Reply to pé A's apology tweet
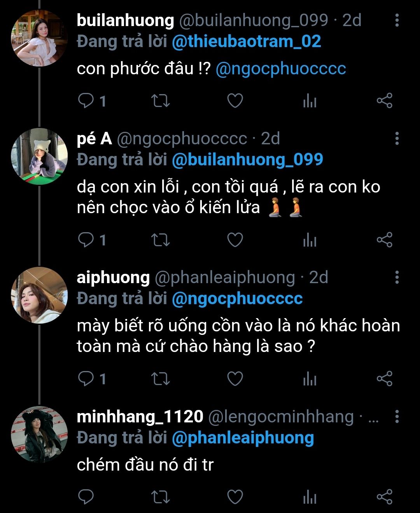Image resolution: width=420 pixels, height=513 pixels. tap(86, 240)
